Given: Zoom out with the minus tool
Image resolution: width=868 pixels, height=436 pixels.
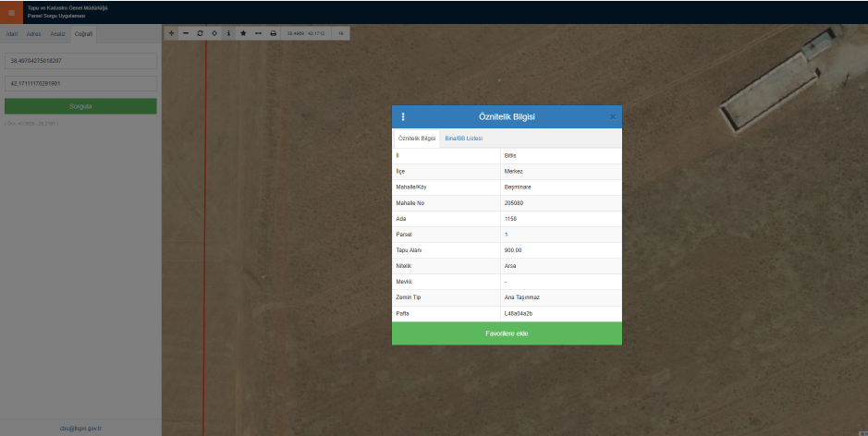Looking at the screenshot, I should pyautogui.click(x=186, y=33).
